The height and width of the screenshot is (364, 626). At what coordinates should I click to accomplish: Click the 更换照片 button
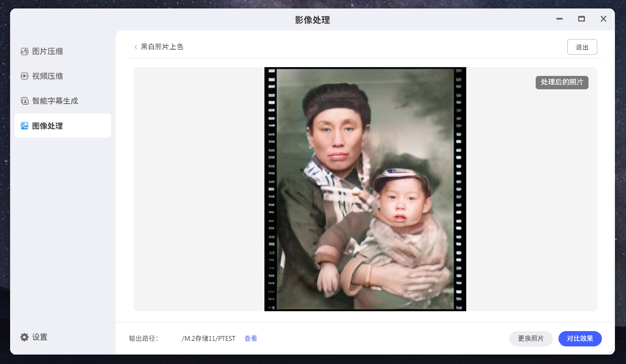531,339
